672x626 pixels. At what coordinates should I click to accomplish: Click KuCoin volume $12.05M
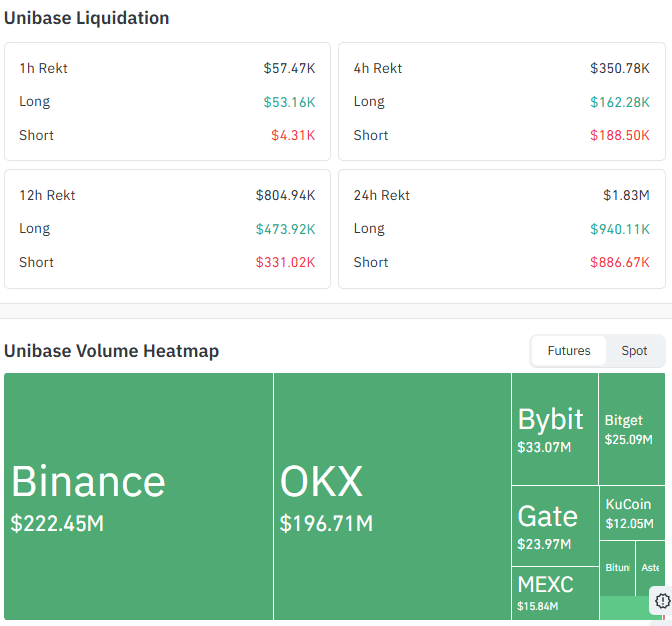[x=629, y=524]
